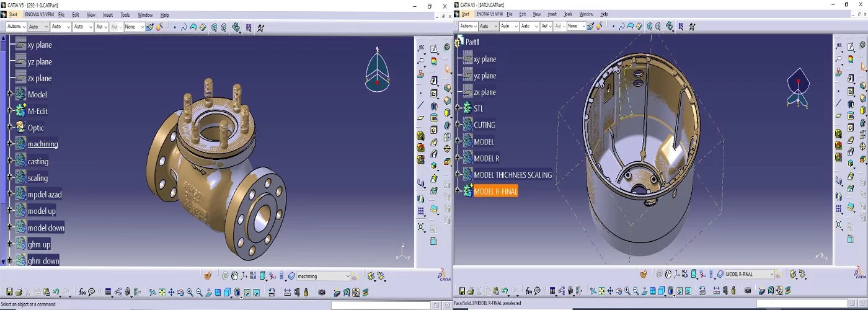868x310 pixels.
Task: Click the compass in the left viewport
Action: click(x=376, y=68)
